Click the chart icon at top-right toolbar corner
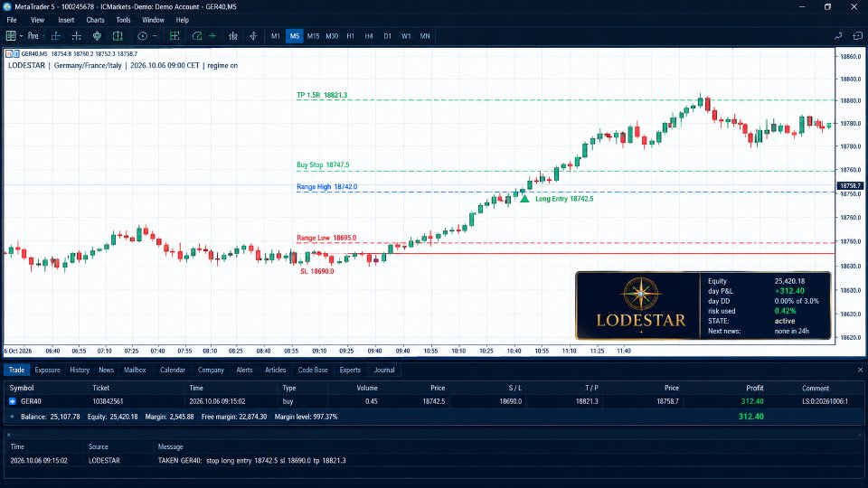This screenshot has width=868, height=488. pyautogui.click(x=838, y=36)
